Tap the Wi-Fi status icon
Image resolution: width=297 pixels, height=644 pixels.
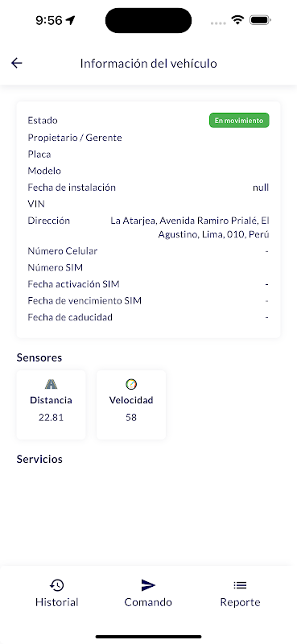(237, 19)
